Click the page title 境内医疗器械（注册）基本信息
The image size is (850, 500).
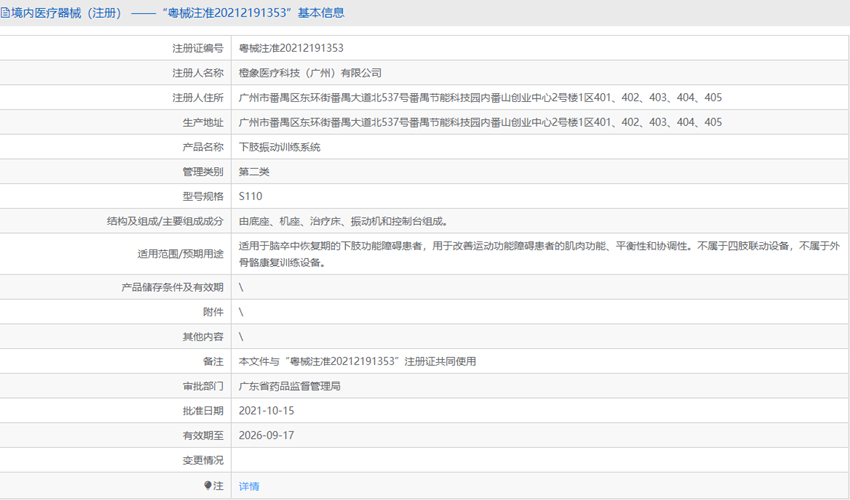click(x=178, y=13)
